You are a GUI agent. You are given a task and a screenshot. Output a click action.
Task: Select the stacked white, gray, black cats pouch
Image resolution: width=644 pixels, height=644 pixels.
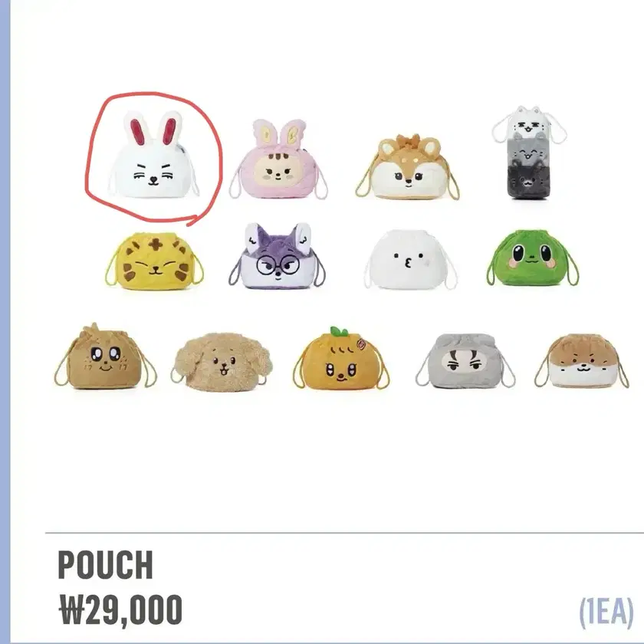point(529,152)
